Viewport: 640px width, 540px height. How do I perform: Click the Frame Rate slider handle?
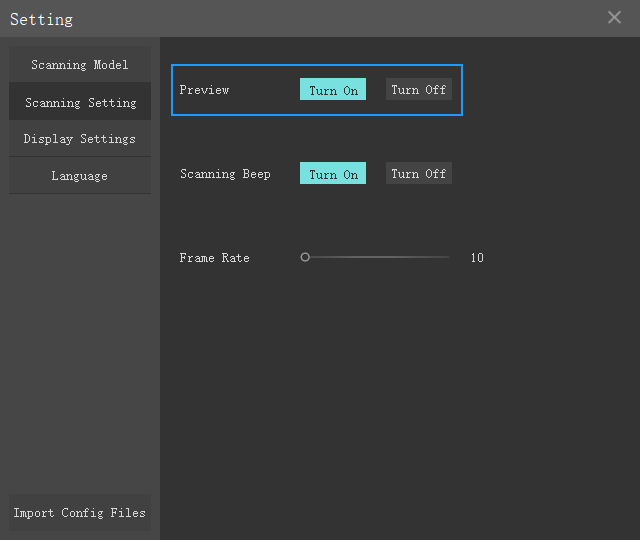click(305, 257)
